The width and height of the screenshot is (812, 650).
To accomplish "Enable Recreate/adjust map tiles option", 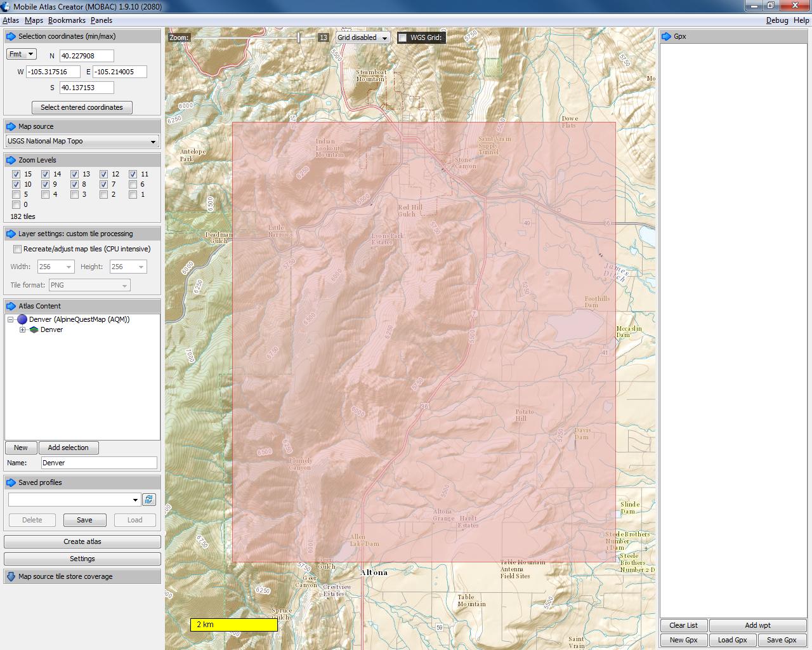I will 17,249.
